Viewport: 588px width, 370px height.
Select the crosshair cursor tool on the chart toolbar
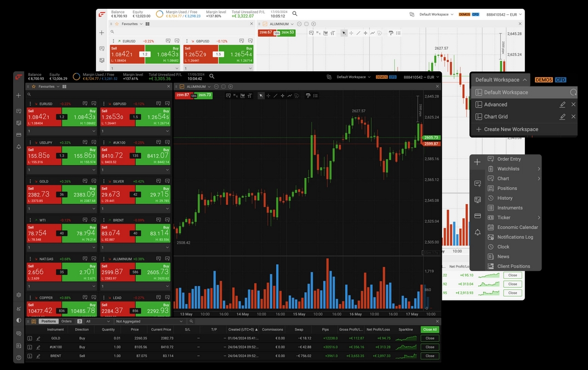tap(268, 96)
